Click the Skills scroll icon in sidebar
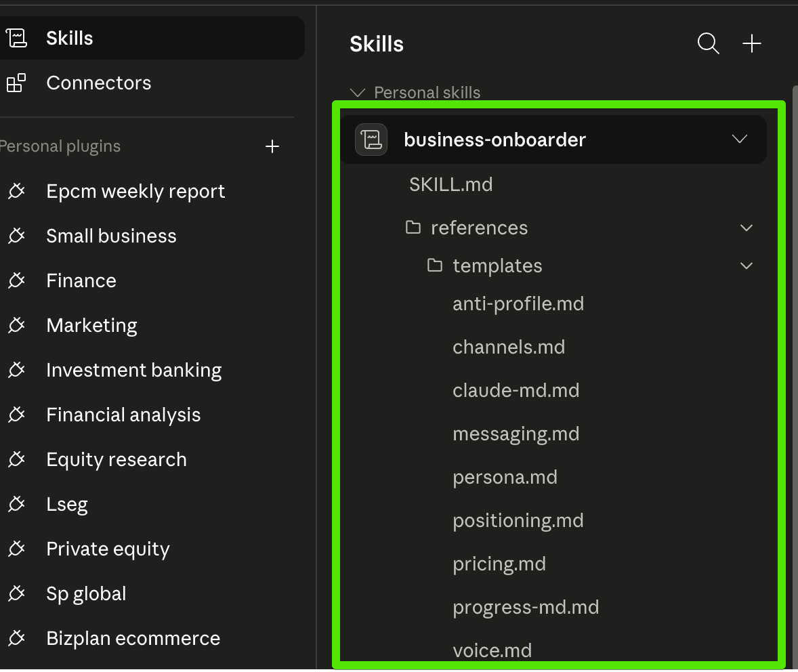Screen dimensions: 798x672 [16, 38]
